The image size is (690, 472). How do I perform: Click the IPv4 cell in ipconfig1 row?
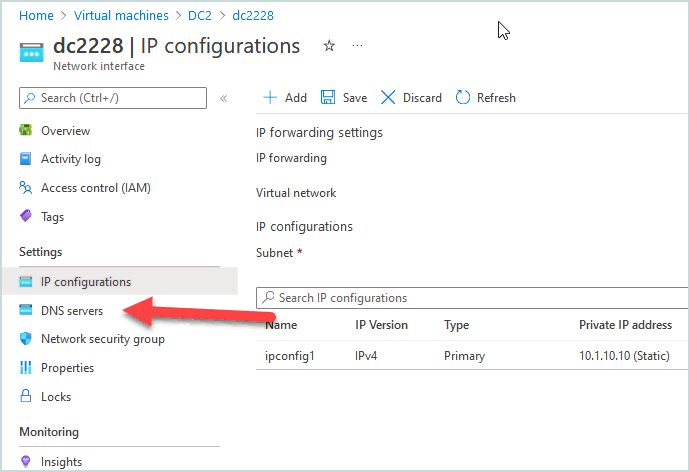[x=366, y=355]
